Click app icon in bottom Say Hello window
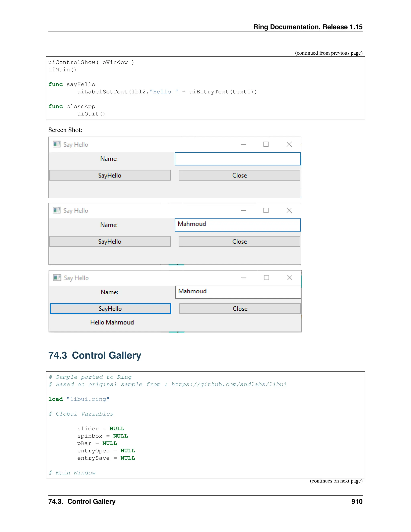The width and height of the screenshot is (411, 532). point(57,277)
